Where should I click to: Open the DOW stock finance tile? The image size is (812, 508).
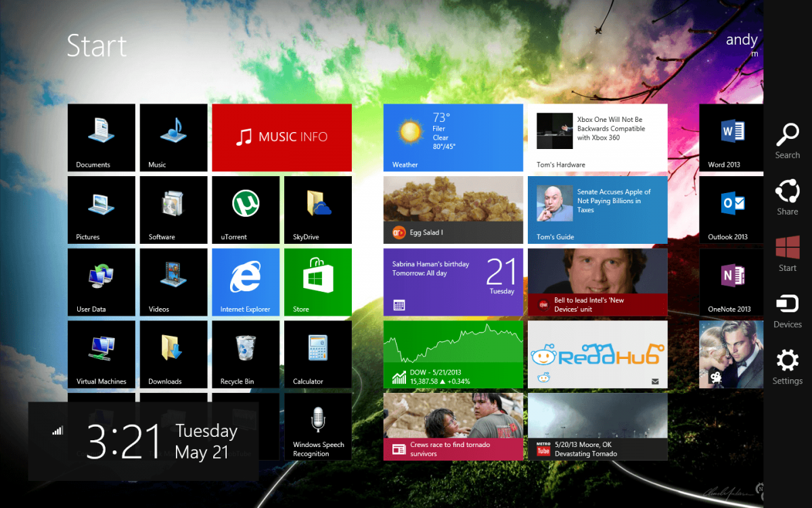point(453,354)
